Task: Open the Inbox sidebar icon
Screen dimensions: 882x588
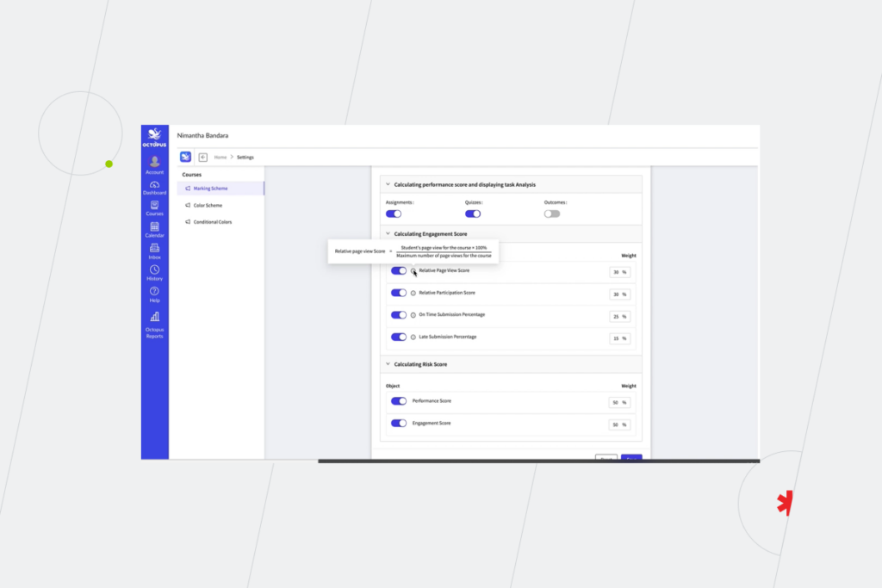Action: pyautogui.click(x=154, y=249)
